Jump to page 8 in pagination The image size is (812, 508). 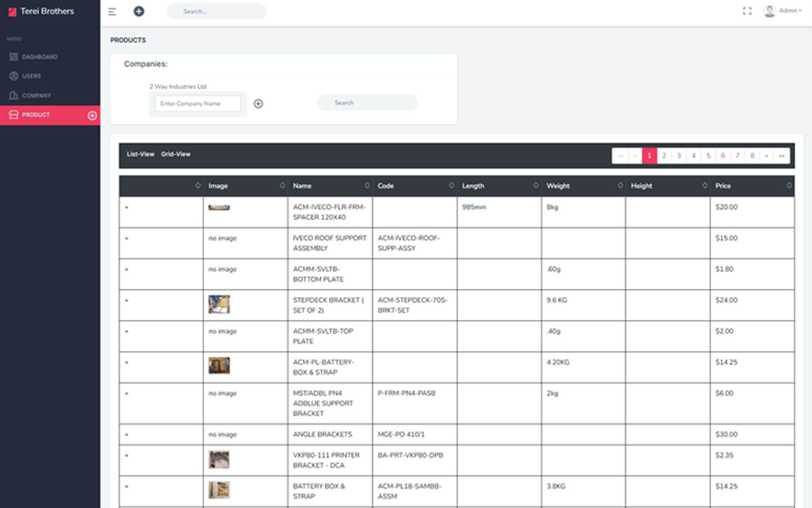[x=752, y=156]
